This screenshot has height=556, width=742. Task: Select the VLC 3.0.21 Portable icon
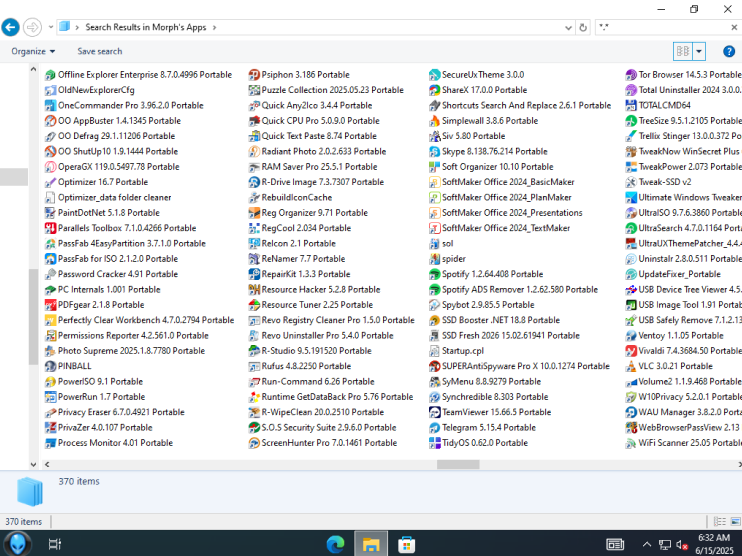(631, 366)
